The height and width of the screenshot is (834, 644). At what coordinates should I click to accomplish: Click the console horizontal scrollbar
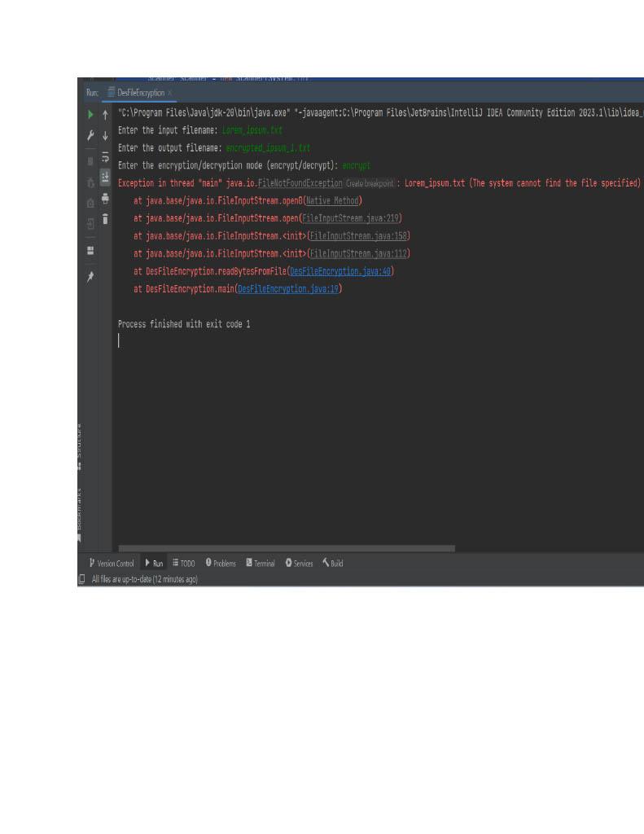[x=287, y=548]
